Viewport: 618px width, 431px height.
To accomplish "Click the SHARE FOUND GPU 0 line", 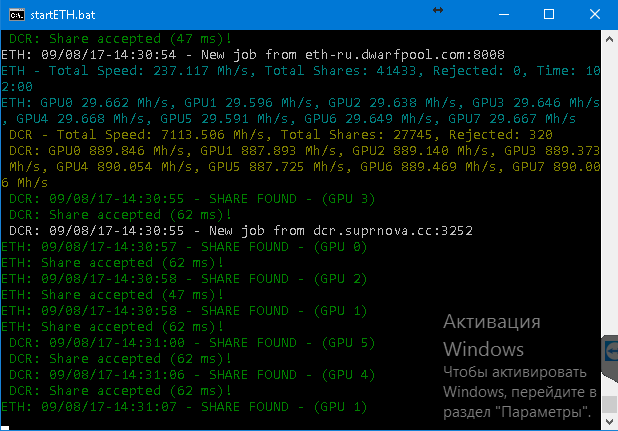I will (184, 246).
